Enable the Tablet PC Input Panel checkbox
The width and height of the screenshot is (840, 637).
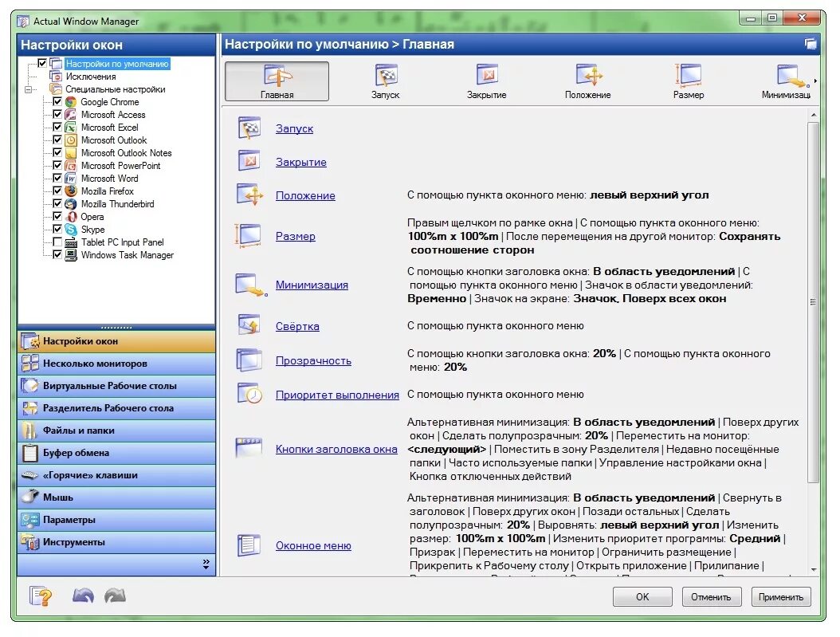tap(57, 242)
